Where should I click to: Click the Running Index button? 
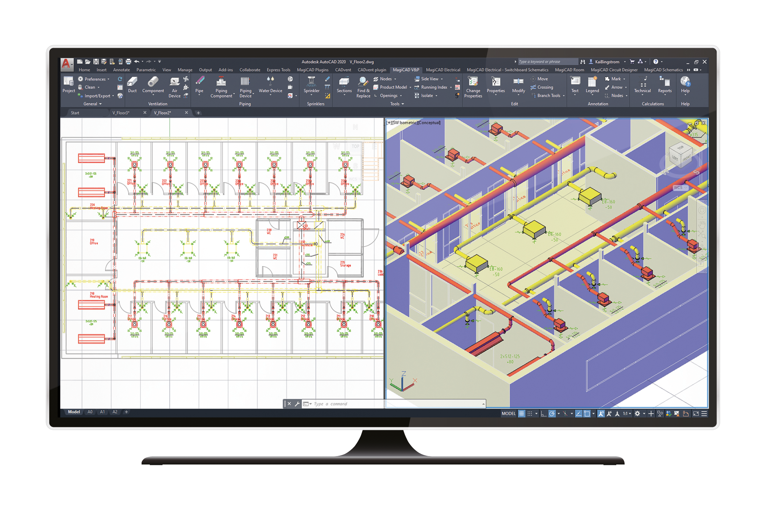[433, 87]
